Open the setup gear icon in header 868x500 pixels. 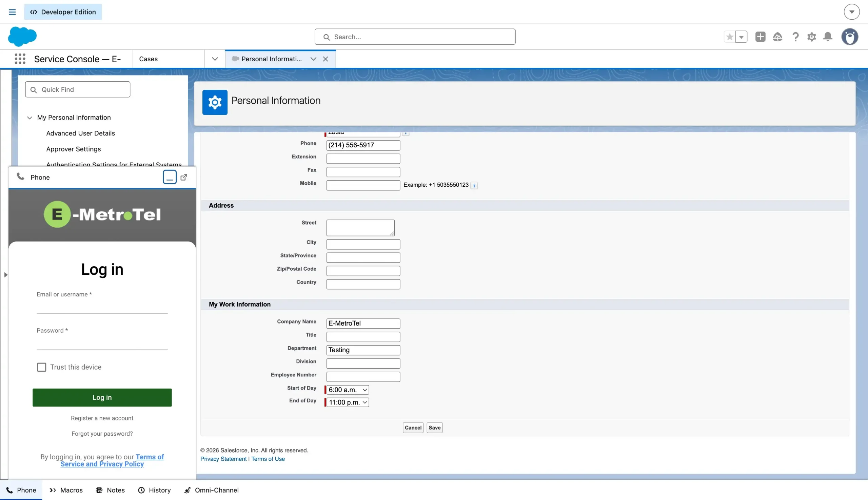[811, 37]
